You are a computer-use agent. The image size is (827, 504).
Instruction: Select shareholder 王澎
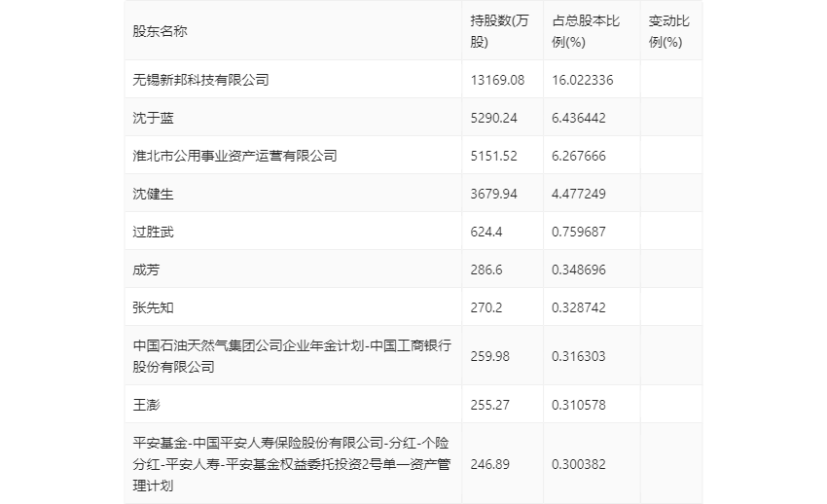[x=146, y=405]
